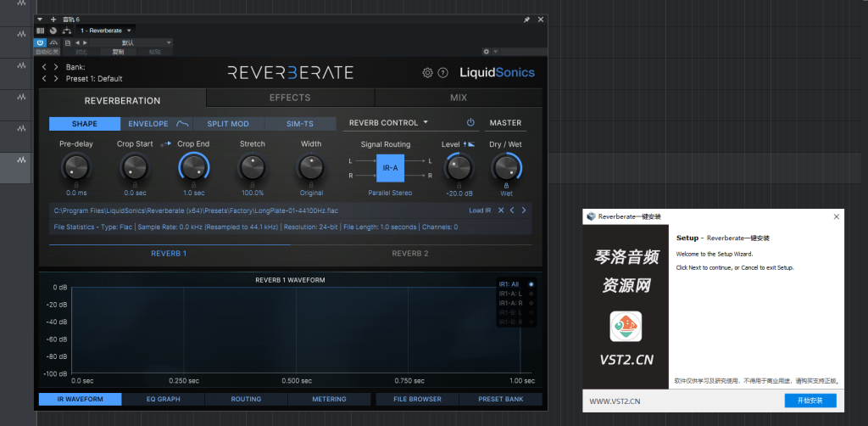Open the SIM-TS sub-tab
Viewport: 868px width, 426px height.
click(300, 124)
